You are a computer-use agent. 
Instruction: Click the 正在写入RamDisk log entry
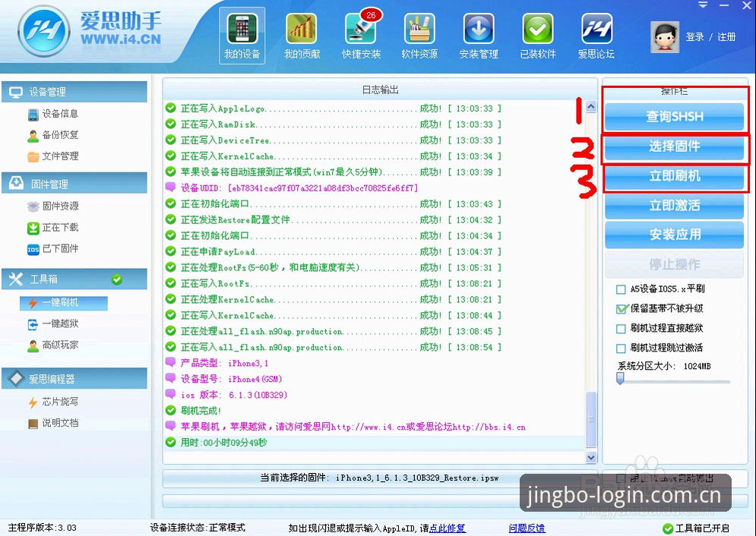tap(334, 125)
